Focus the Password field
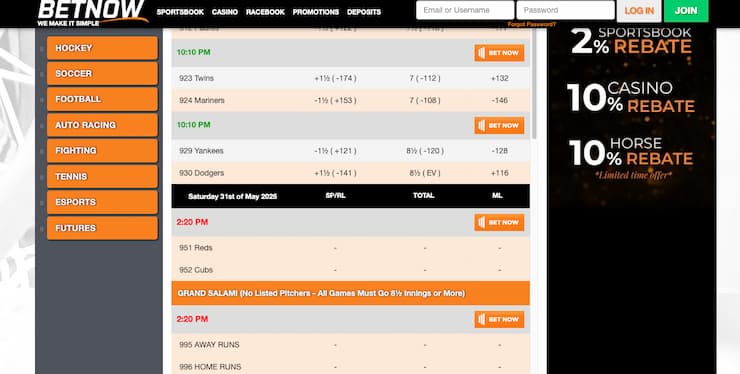 565,10
